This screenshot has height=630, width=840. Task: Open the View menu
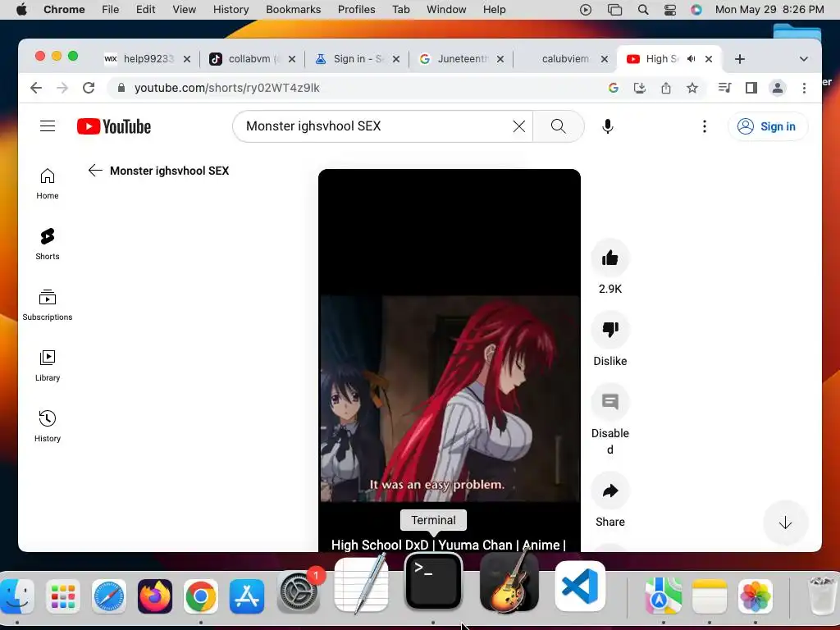[184, 10]
